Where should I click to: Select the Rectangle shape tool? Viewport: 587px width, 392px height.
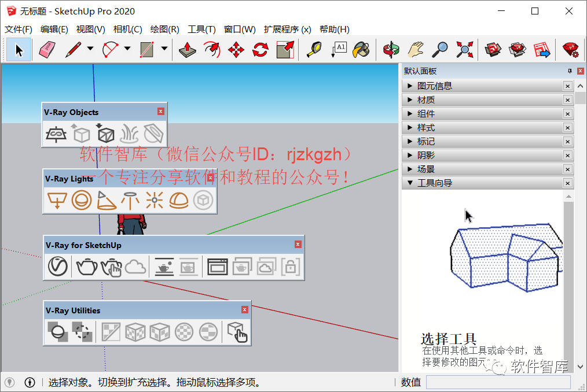pos(147,49)
